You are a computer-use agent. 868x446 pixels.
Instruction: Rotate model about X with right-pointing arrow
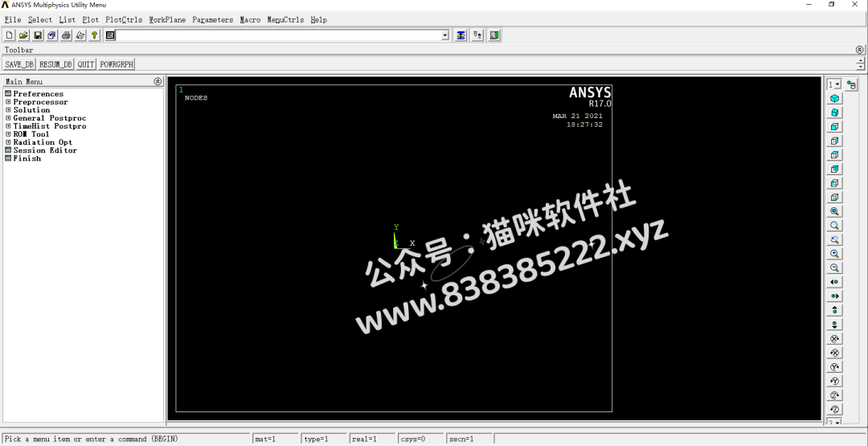835,338
